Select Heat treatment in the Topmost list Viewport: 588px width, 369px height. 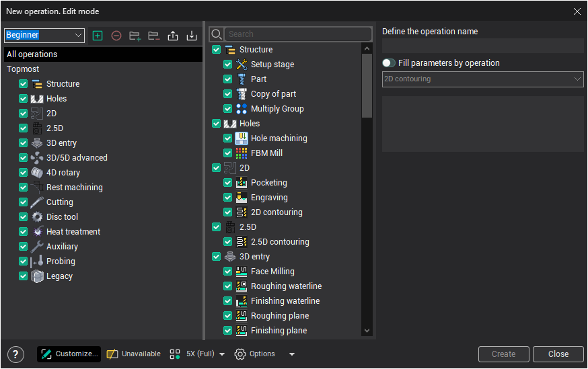coord(73,232)
